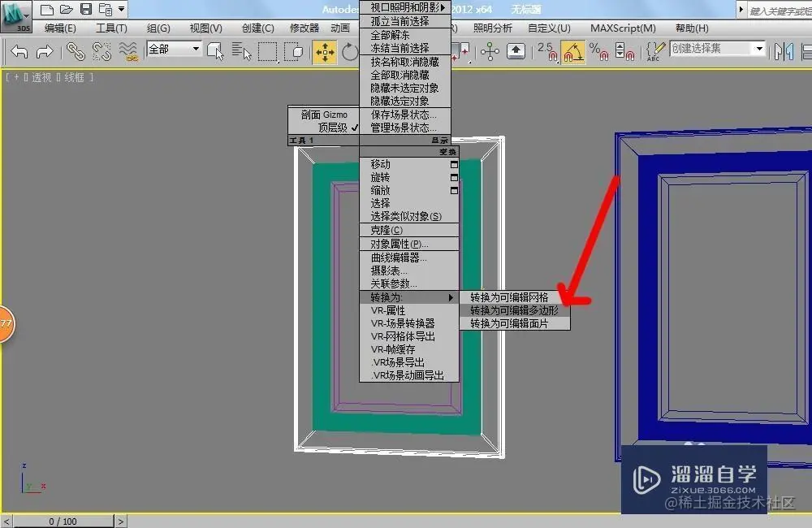This screenshot has height=528, width=812.
Task: Open VR-属性 from the context menu
Action: pyautogui.click(x=408, y=310)
